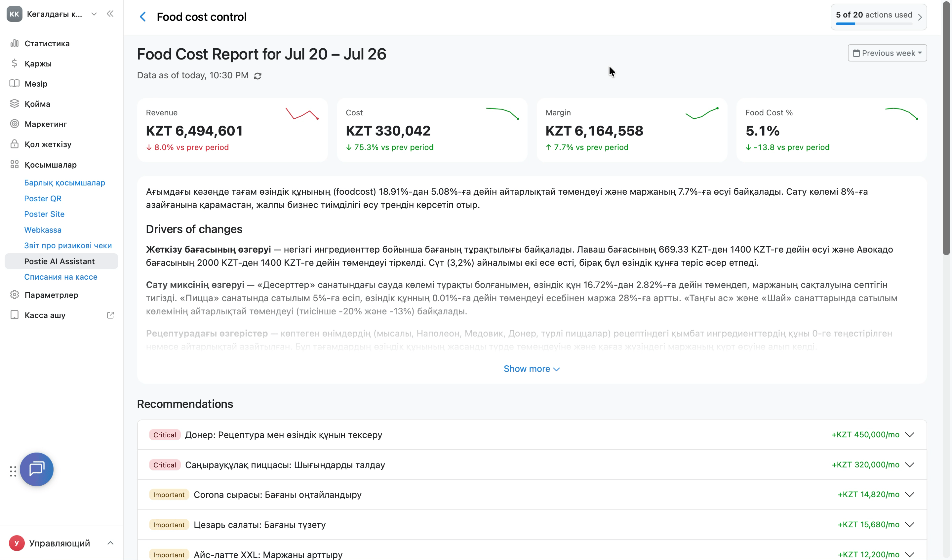Click the Margin KZT 6,164,558 card

coord(632,130)
